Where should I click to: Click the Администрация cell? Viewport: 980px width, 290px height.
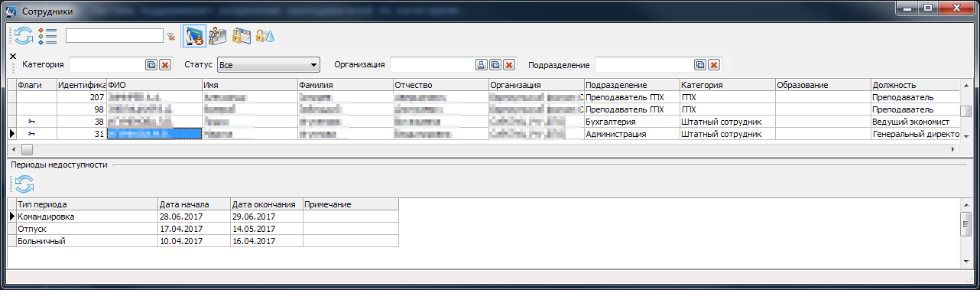(x=631, y=134)
